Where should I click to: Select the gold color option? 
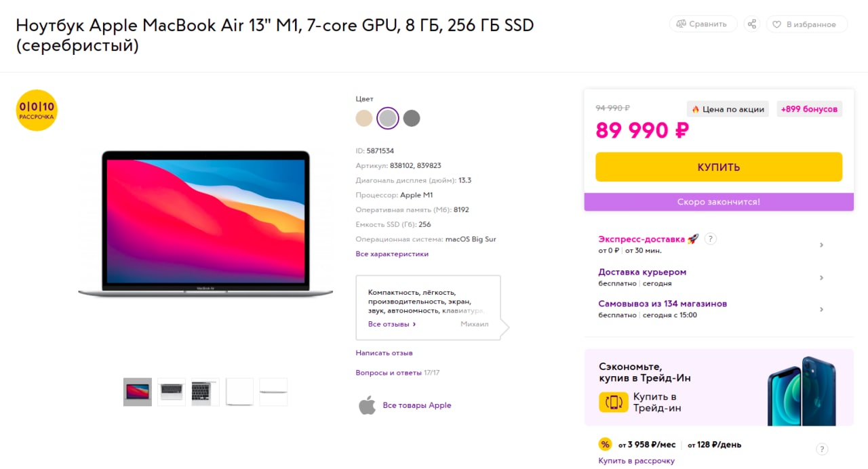coord(364,119)
